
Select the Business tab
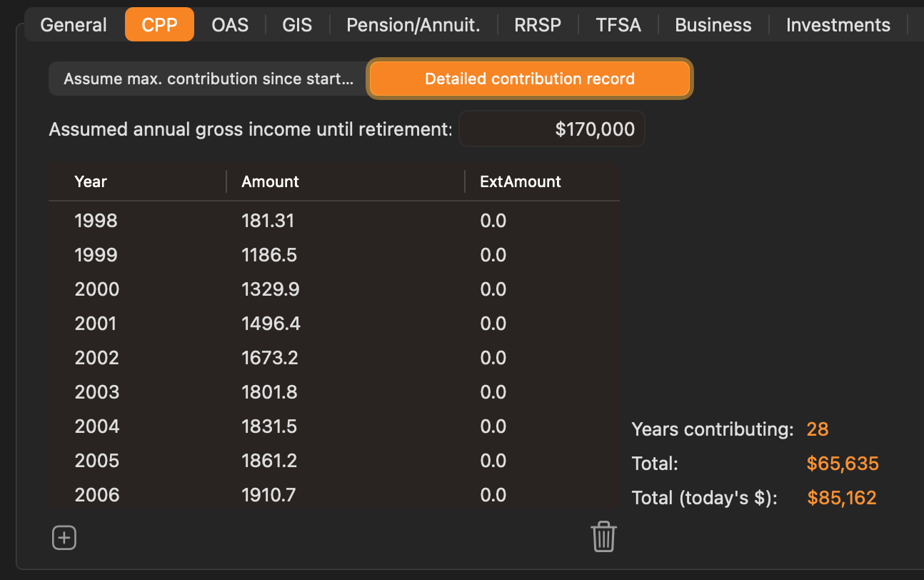click(x=713, y=25)
